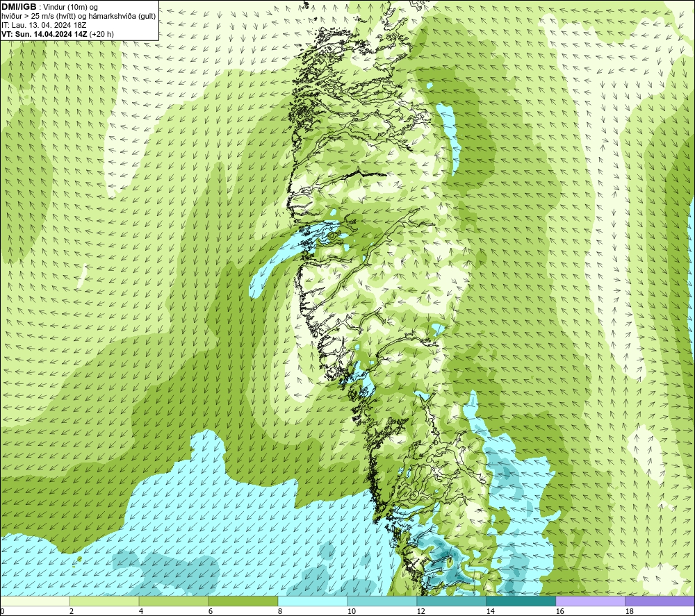Click the 4–6 m/s medium green legend swatch
695x616 pixels.
(174, 601)
